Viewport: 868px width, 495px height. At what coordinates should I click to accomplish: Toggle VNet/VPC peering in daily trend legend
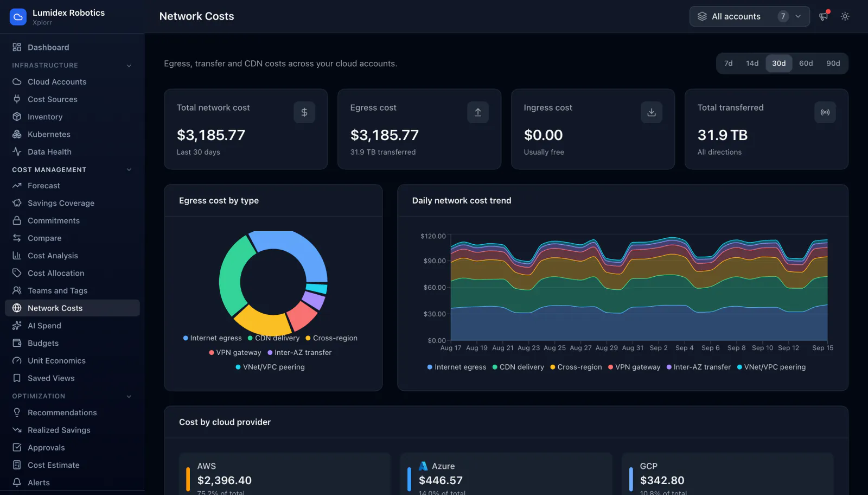coord(771,367)
